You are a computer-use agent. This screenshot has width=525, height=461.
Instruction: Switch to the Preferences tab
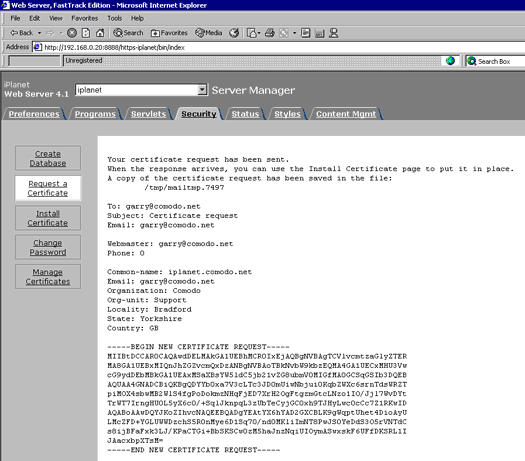pyautogui.click(x=34, y=114)
